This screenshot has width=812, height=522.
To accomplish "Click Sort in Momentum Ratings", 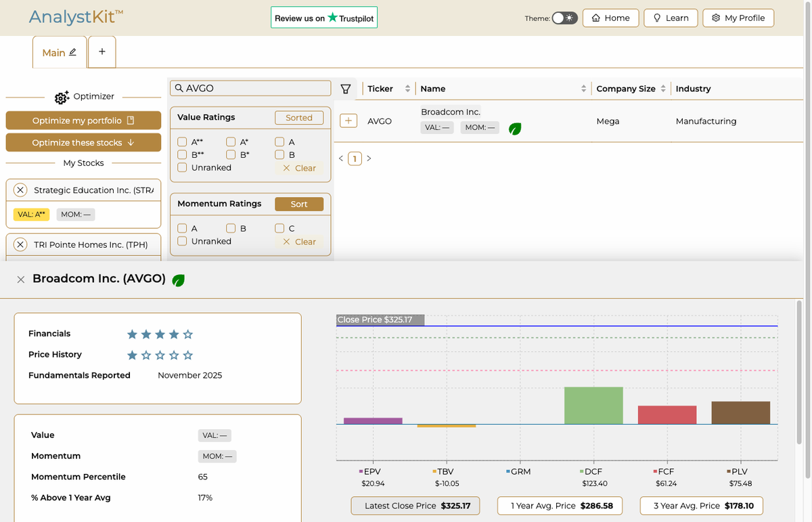I will (x=299, y=204).
